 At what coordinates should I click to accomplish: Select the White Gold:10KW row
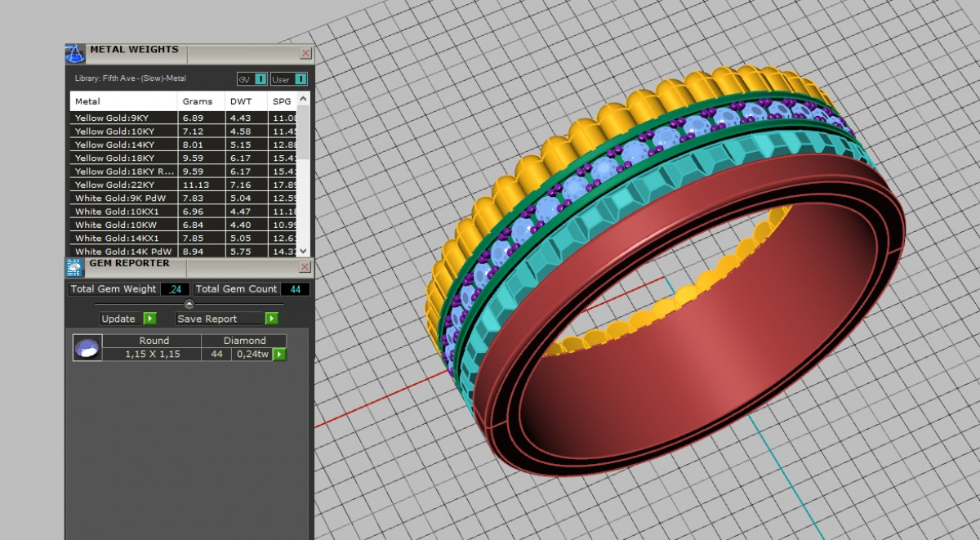coord(124,225)
